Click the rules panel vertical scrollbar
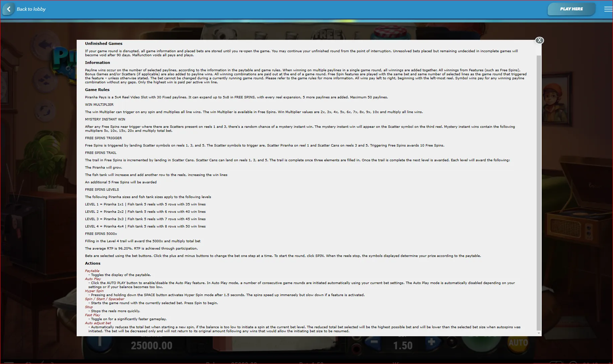Image resolution: width=613 pixels, height=364 pixels. coord(539,193)
